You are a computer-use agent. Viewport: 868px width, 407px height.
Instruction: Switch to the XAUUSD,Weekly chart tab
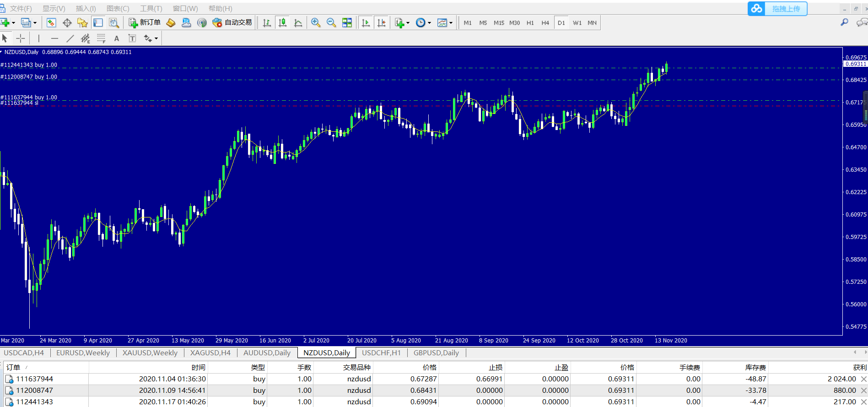coord(150,353)
